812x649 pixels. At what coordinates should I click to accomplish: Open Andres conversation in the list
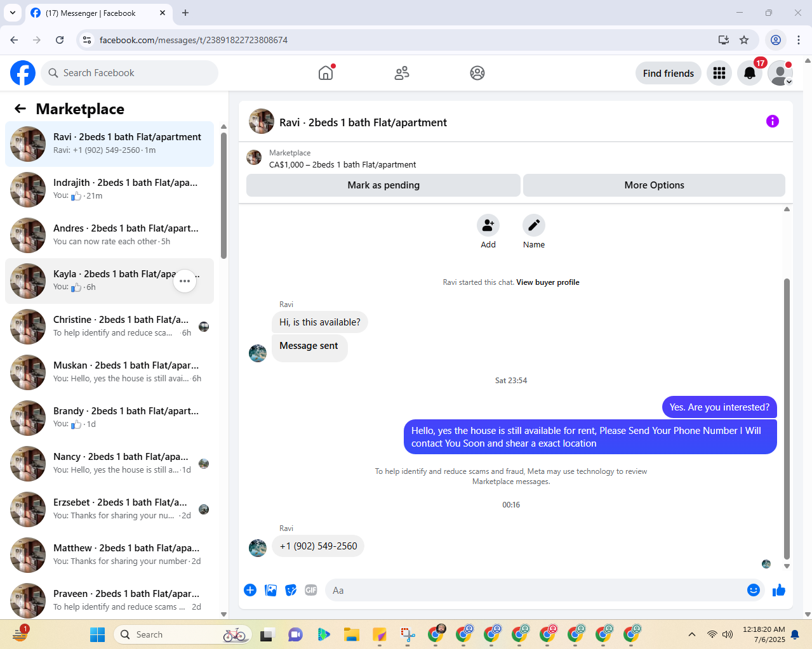point(109,235)
